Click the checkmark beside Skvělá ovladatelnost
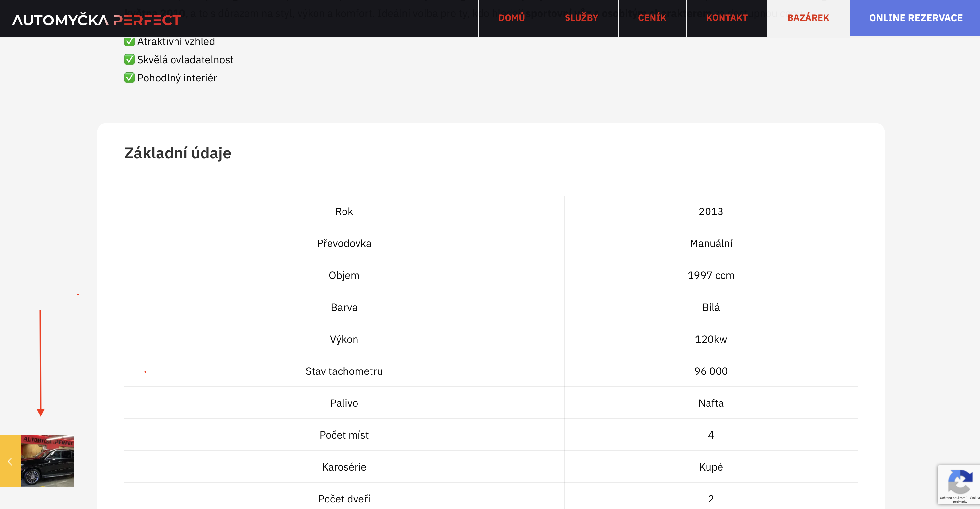Screen dimensions: 980x509 (129, 60)
